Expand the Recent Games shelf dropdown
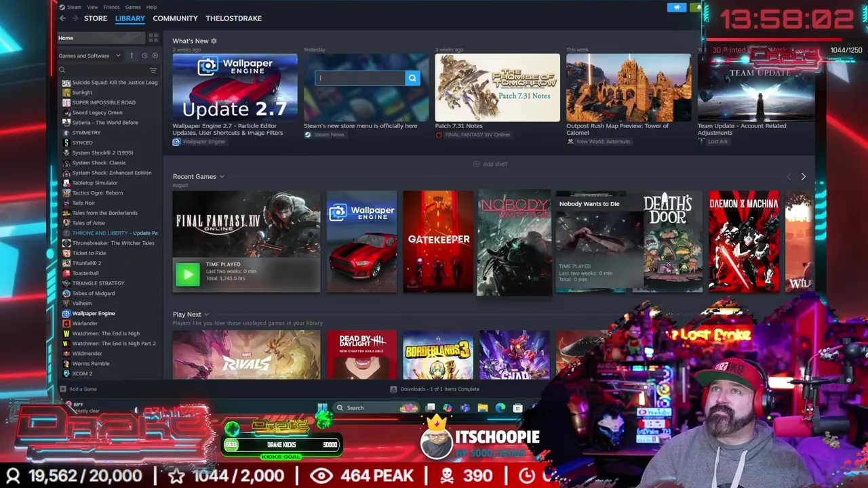This screenshot has width=868, height=488. pos(221,177)
